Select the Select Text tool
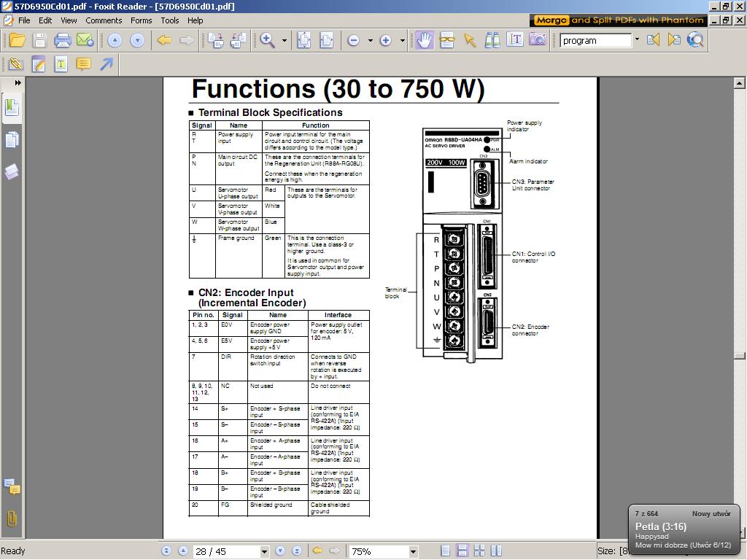The height and width of the screenshot is (560, 747). pyautogui.click(x=515, y=40)
